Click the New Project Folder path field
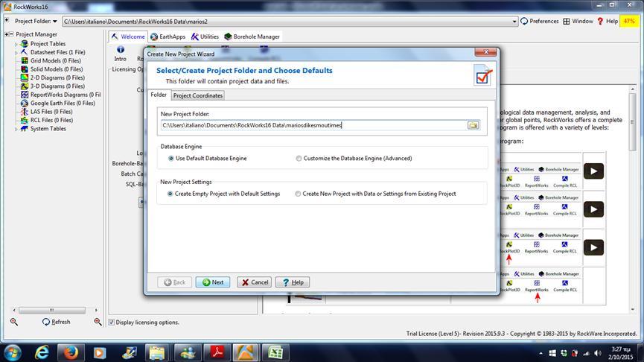This screenshot has height=362, width=644. point(313,125)
